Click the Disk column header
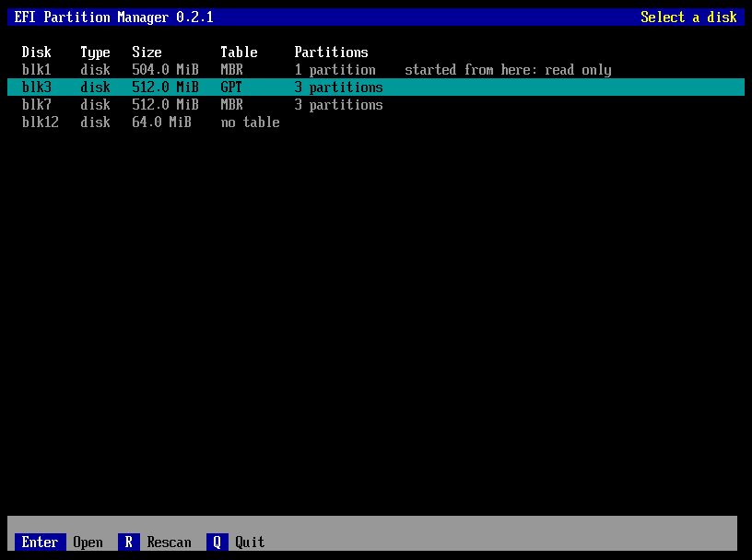Viewport: 752px width, 560px height. [x=37, y=52]
